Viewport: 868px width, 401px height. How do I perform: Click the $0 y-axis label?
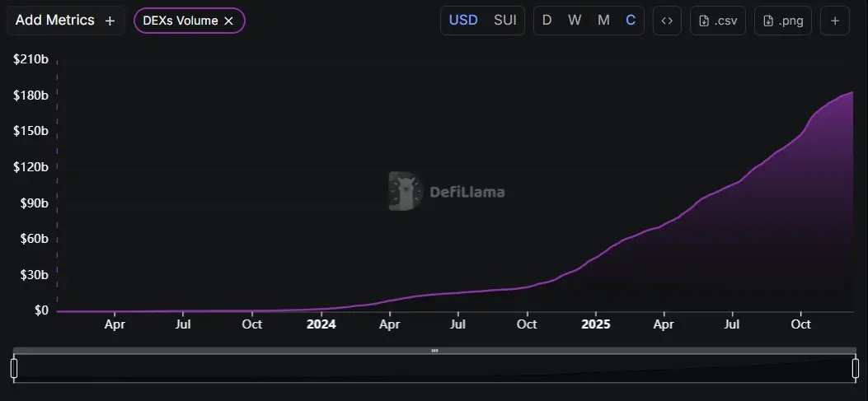[x=41, y=311]
